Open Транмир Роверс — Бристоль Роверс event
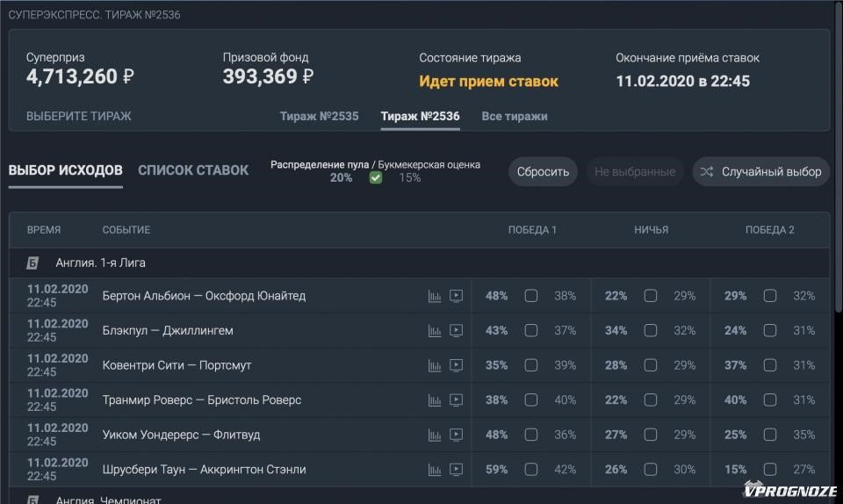843x504 pixels. [x=202, y=400]
